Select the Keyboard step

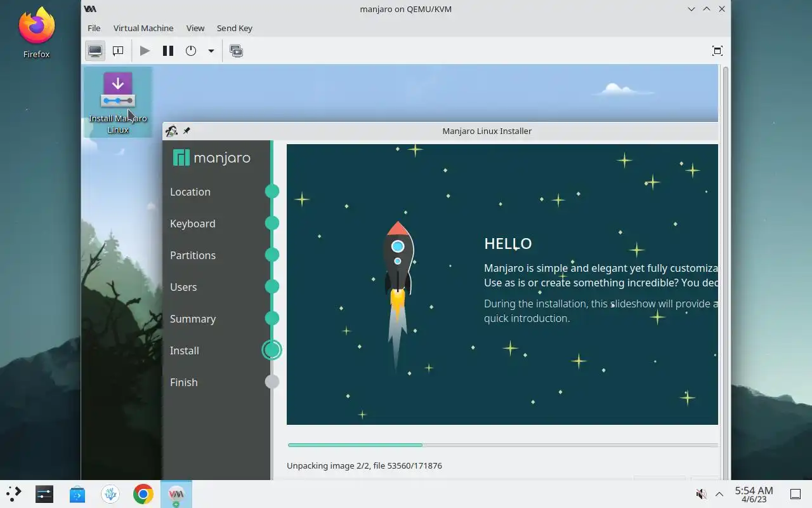(x=193, y=224)
